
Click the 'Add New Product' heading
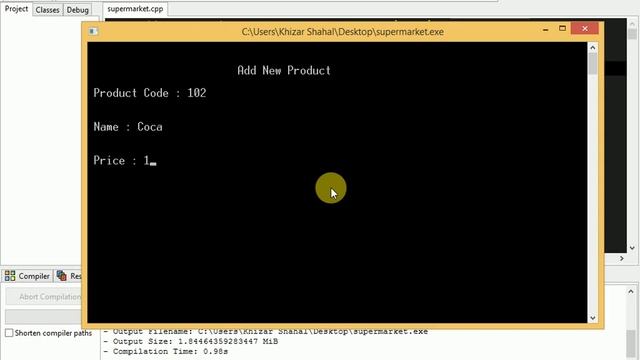(284, 71)
